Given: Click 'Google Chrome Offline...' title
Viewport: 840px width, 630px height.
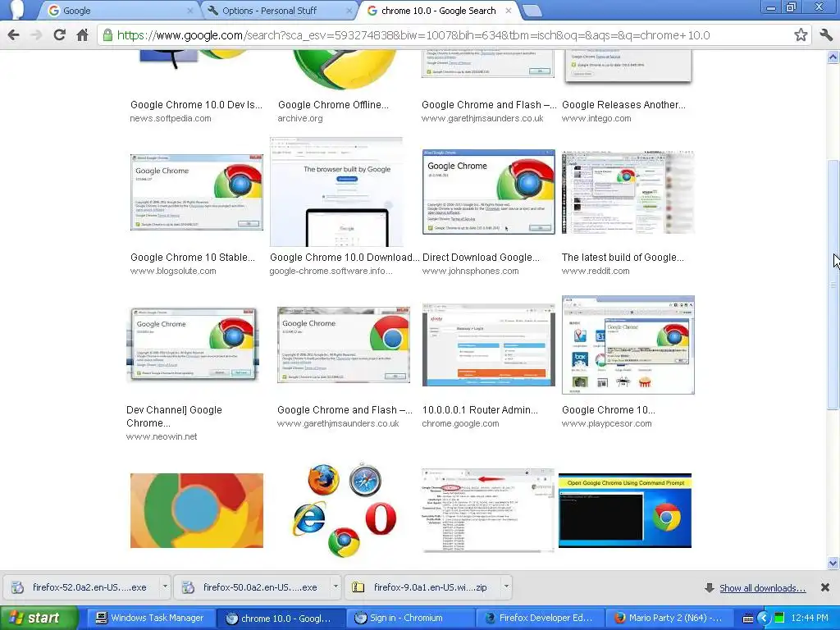Looking at the screenshot, I should point(333,105).
